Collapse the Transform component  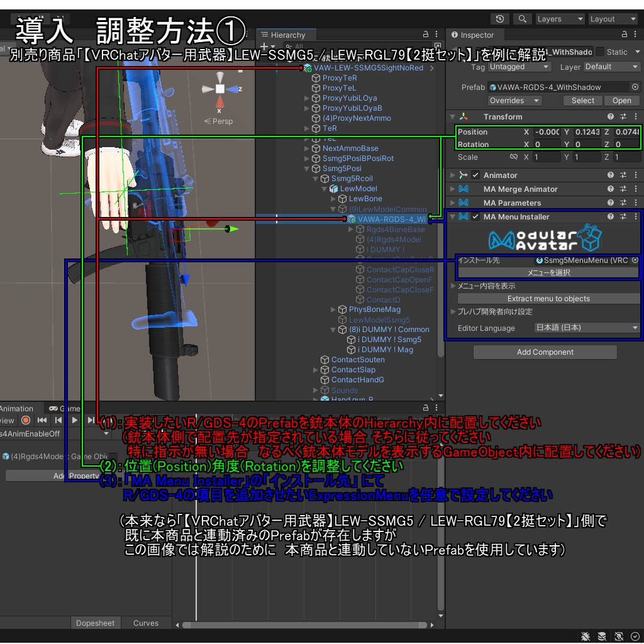452,116
